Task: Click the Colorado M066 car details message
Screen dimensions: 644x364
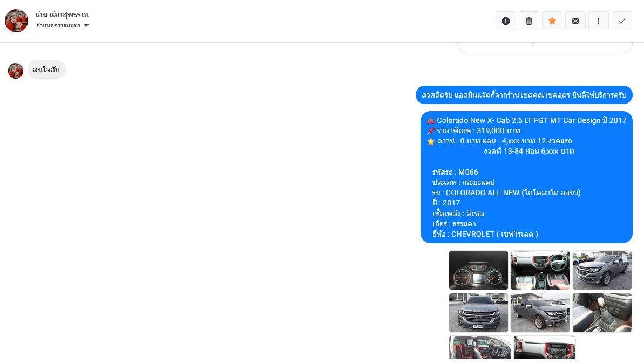Action: (x=526, y=177)
